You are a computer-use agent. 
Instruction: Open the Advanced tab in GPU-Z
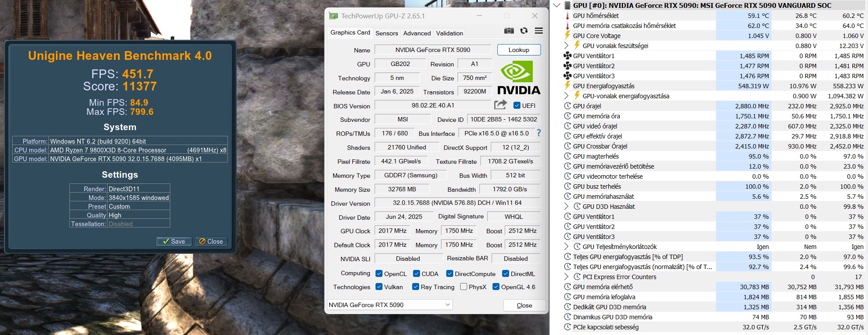coord(417,33)
